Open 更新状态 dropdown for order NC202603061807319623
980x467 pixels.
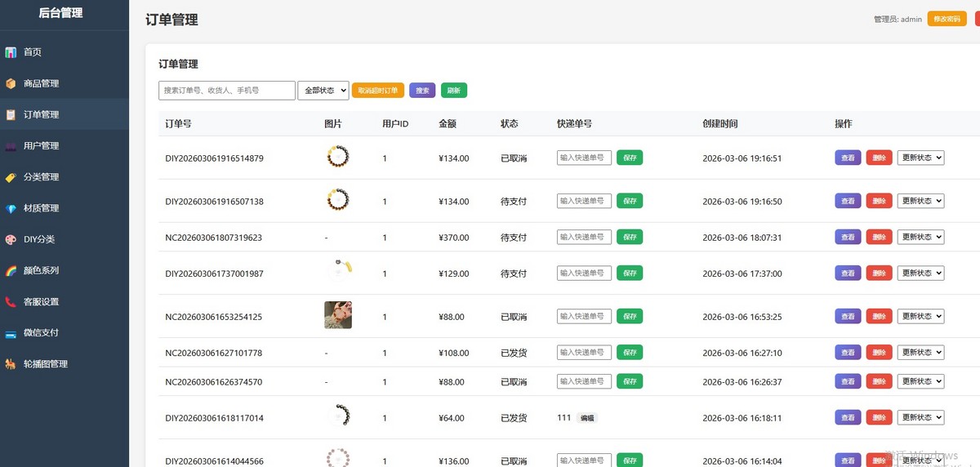point(920,237)
